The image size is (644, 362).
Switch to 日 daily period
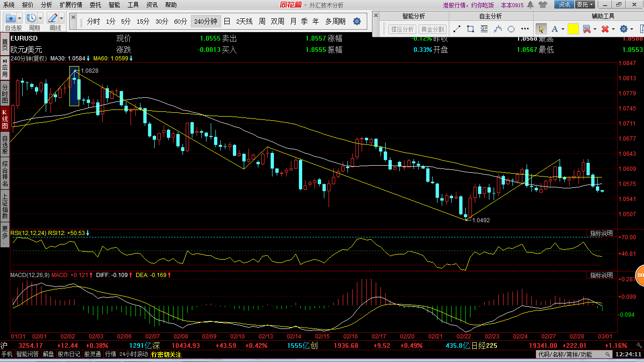pyautogui.click(x=227, y=21)
